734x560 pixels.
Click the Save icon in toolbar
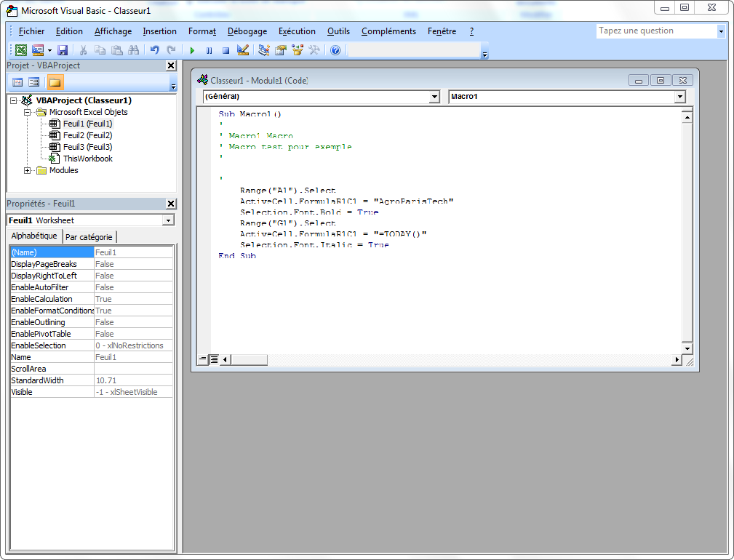pyautogui.click(x=63, y=50)
